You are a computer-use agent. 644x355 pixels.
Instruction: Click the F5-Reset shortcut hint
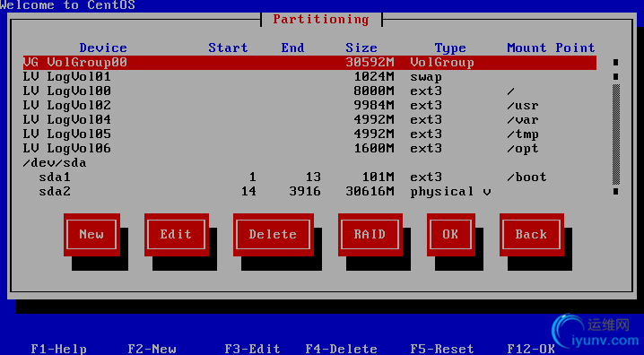coord(442,349)
